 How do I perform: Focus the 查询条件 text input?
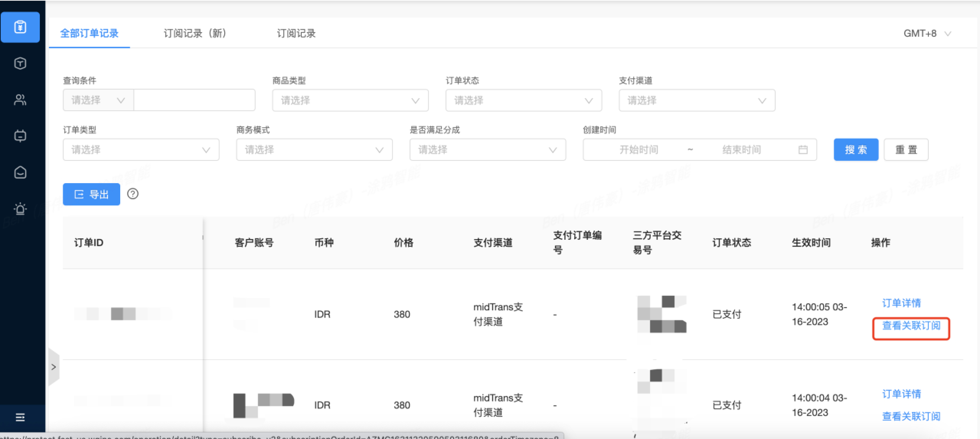tap(194, 100)
